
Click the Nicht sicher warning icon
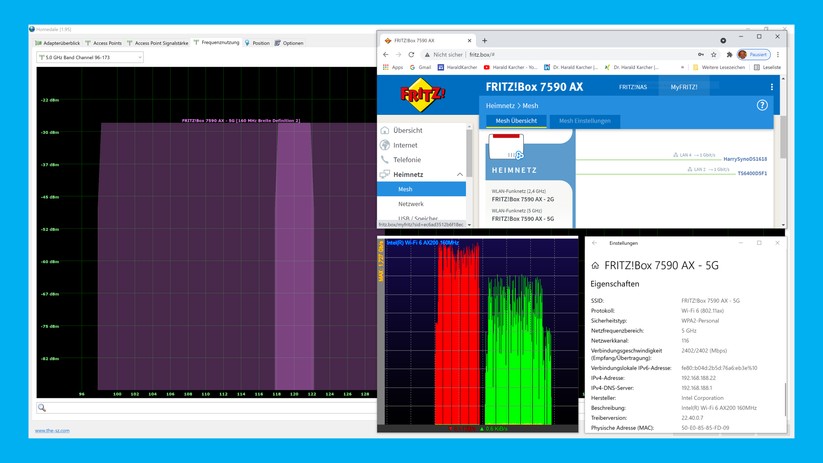427,55
